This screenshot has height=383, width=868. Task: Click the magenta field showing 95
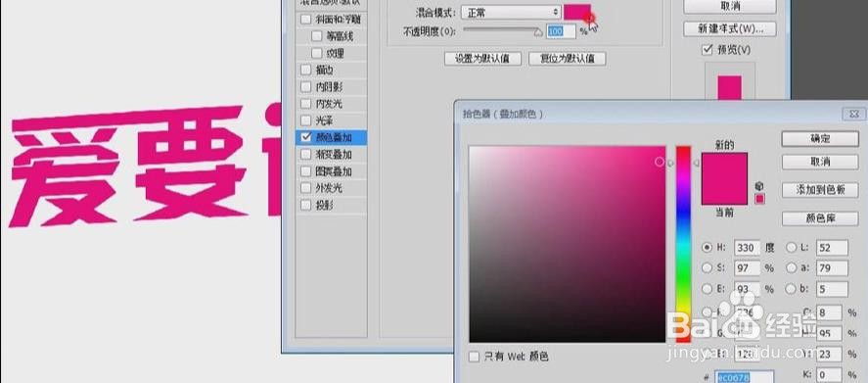[829, 333]
